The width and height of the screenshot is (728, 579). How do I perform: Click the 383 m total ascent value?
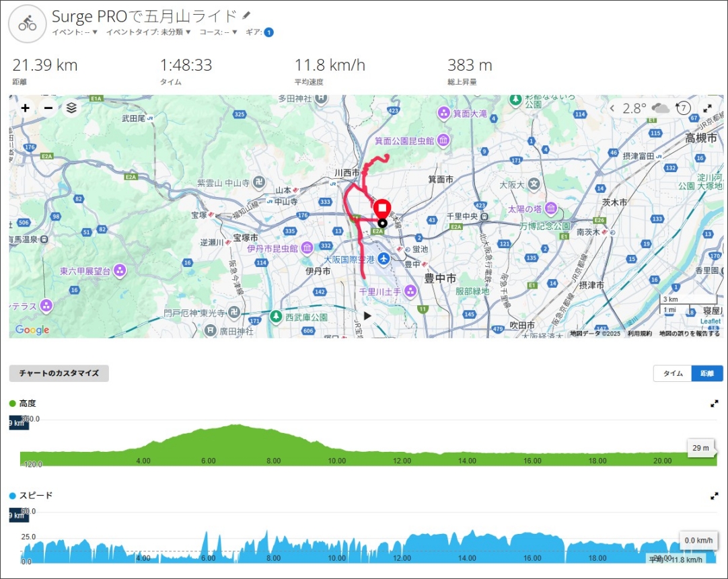click(x=470, y=65)
